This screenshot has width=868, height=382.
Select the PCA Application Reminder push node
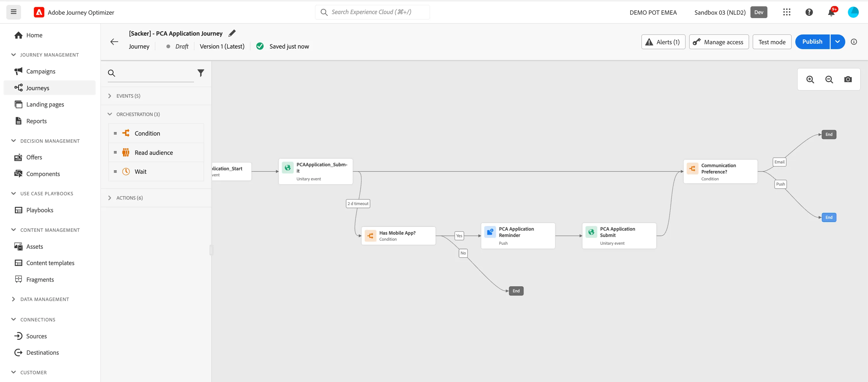pyautogui.click(x=518, y=236)
